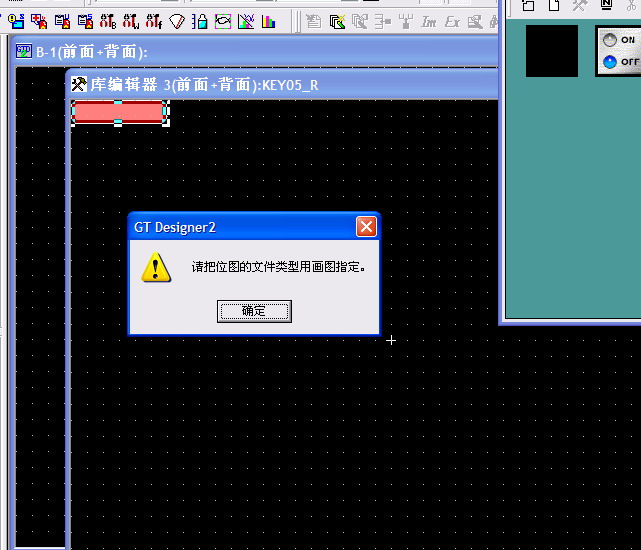Image resolution: width=641 pixels, height=550 pixels.
Task: Click the panel meter (fan gauge) icon
Action: [x=177, y=21]
